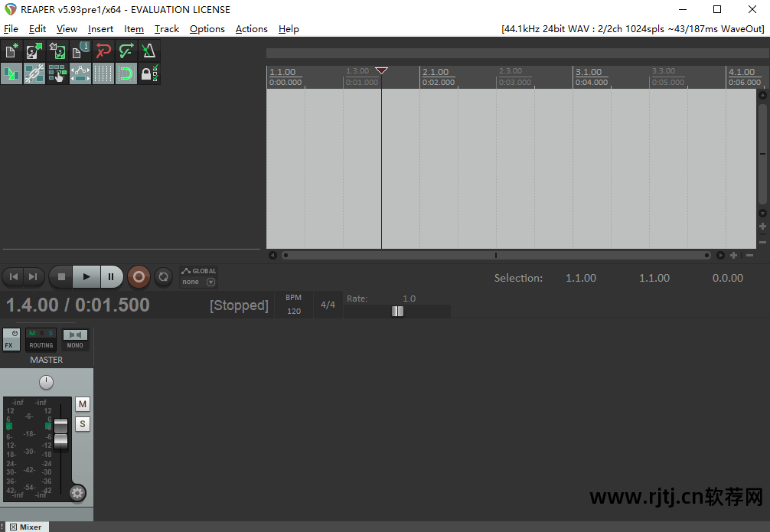Start playback with the Play button
The image size is (770, 532).
pyautogui.click(x=86, y=277)
